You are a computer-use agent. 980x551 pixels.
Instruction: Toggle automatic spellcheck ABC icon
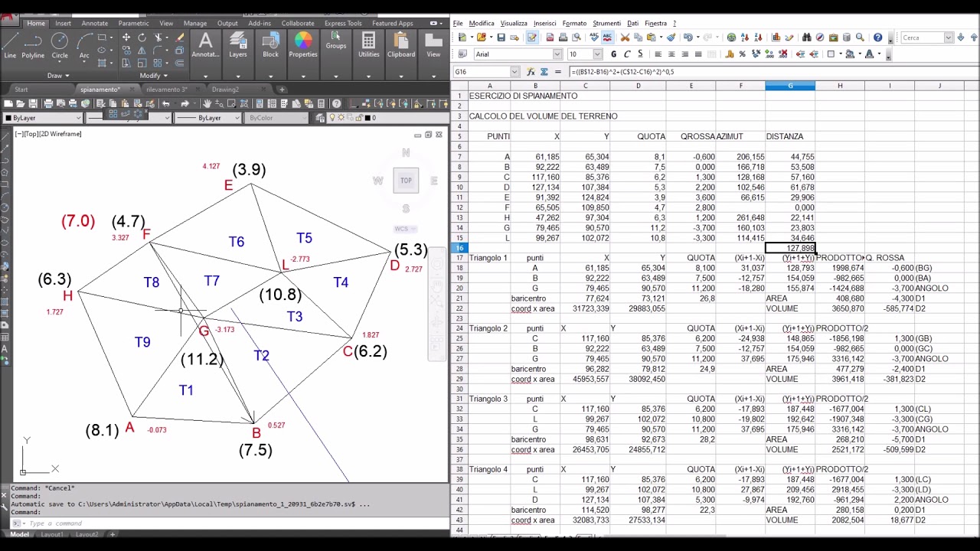coord(607,37)
